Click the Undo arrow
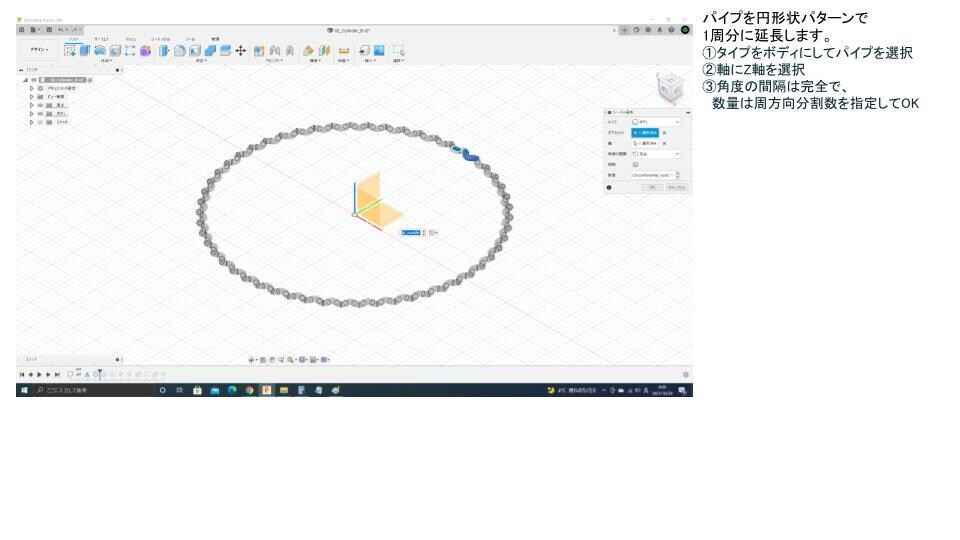This screenshot has height=540, width=960. [61, 29]
